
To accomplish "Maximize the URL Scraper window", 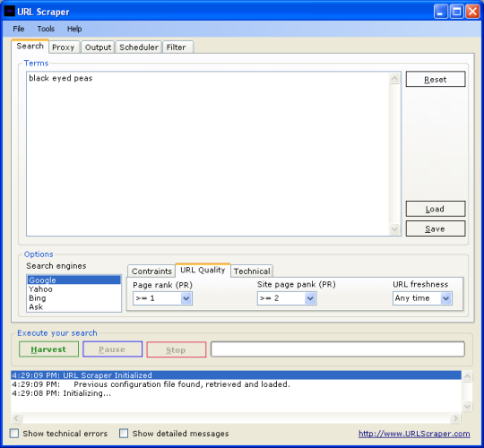I will coord(456,12).
